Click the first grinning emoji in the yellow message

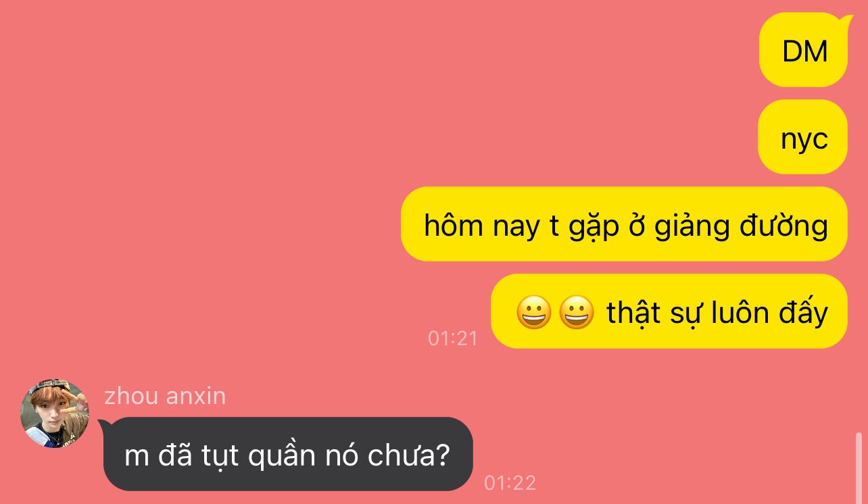click(x=534, y=313)
